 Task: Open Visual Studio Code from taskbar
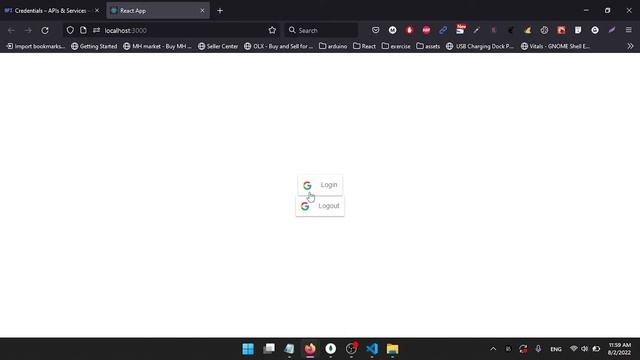point(372,349)
